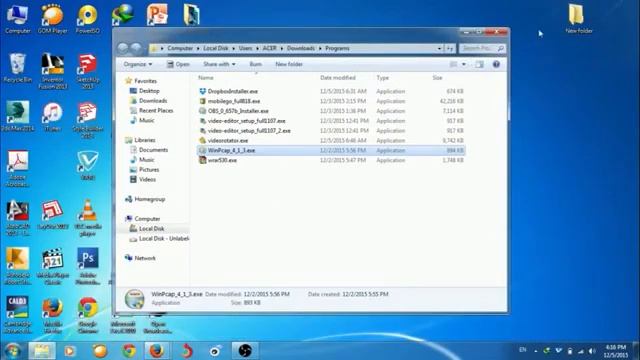Show hidden tray icons arrow
Viewport: 640px width, 360px height.
(x=536, y=351)
